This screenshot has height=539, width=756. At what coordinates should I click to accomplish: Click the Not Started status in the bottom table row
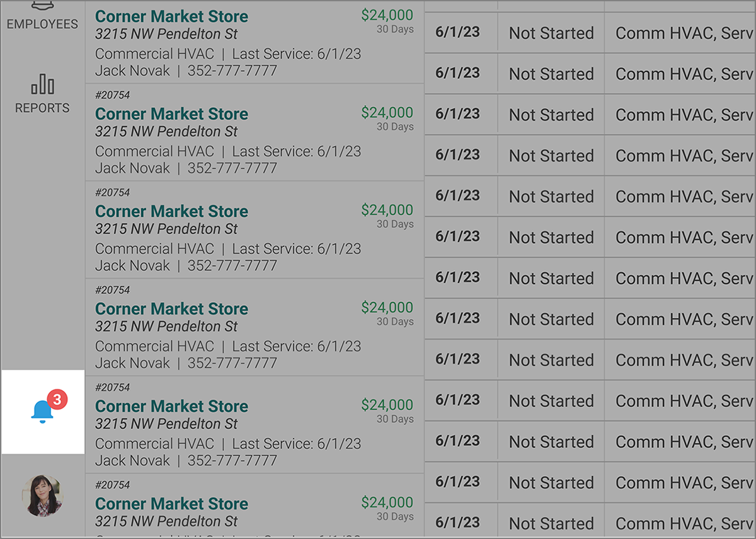[551, 523]
